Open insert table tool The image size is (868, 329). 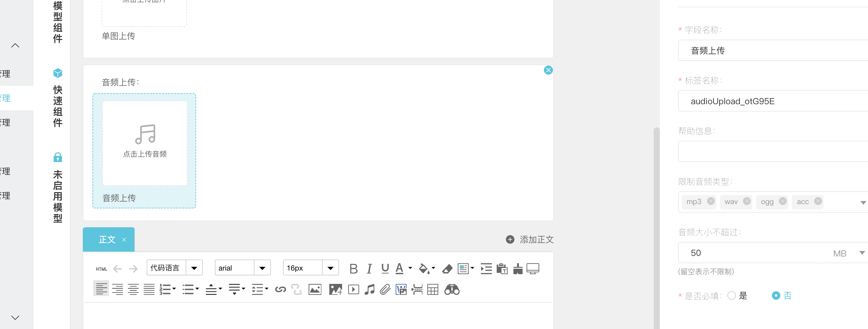tap(433, 289)
